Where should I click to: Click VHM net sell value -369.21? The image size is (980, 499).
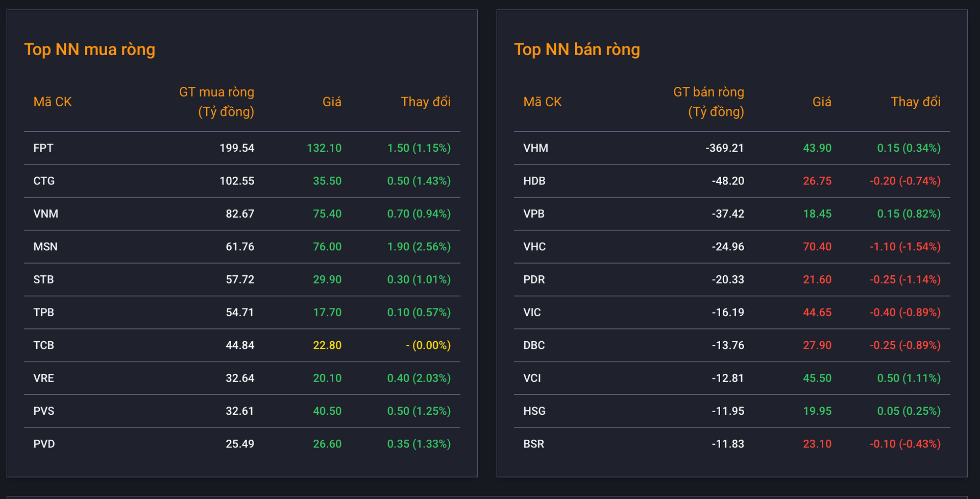click(725, 148)
